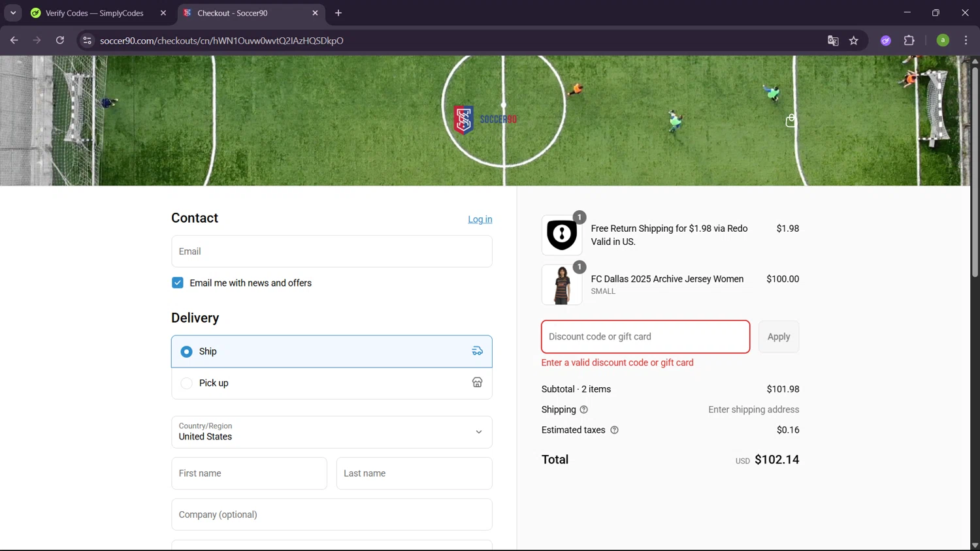Click the Estimated taxes $0.16 value

788,430
